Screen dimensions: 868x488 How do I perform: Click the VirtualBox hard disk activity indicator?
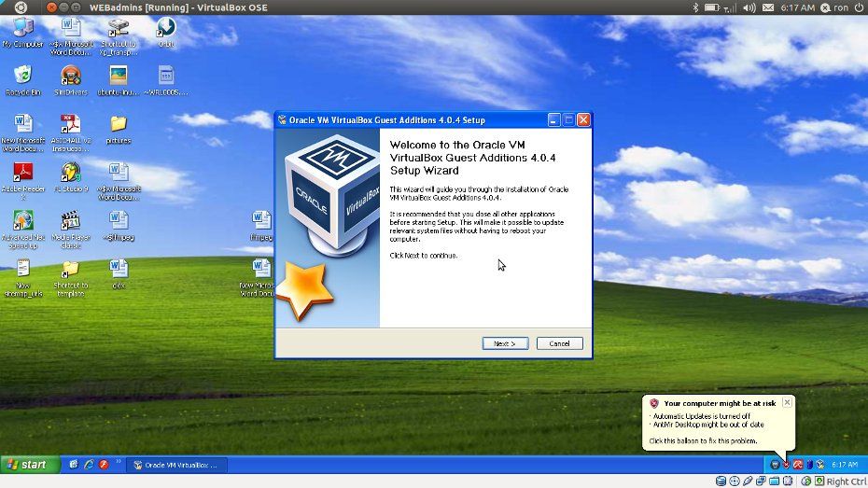coord(721,481)
